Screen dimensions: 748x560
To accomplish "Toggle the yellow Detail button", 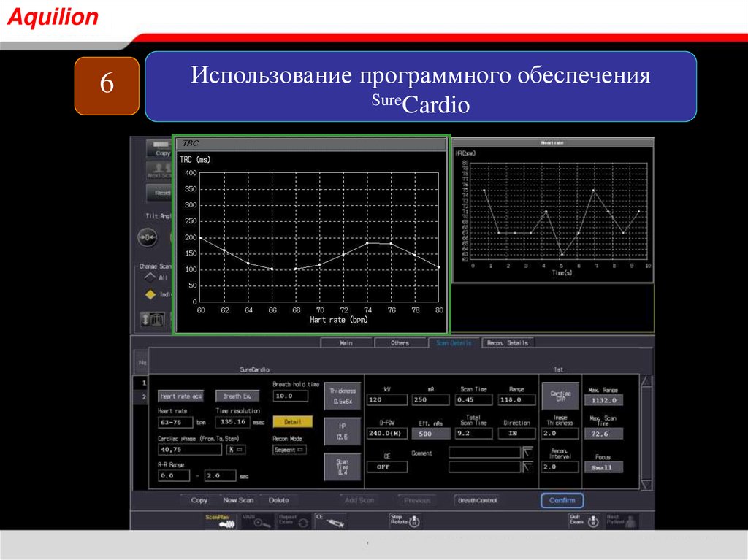I will coord(292,422).
